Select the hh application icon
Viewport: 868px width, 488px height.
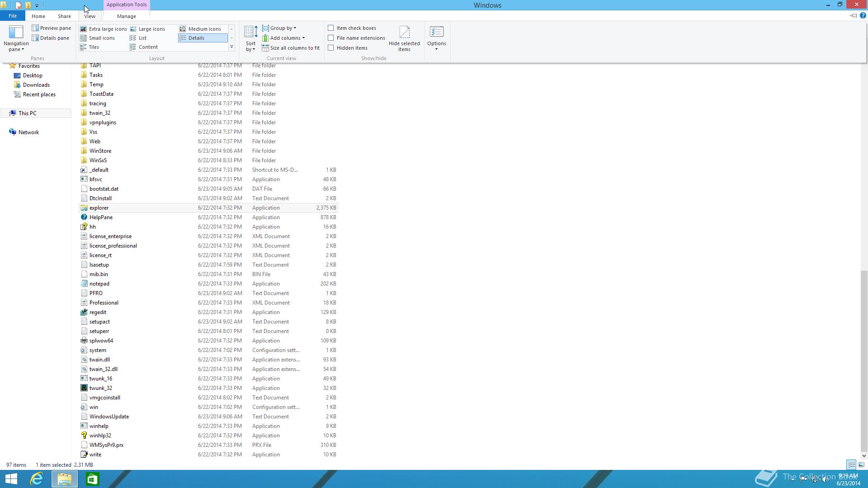[84, 227]
